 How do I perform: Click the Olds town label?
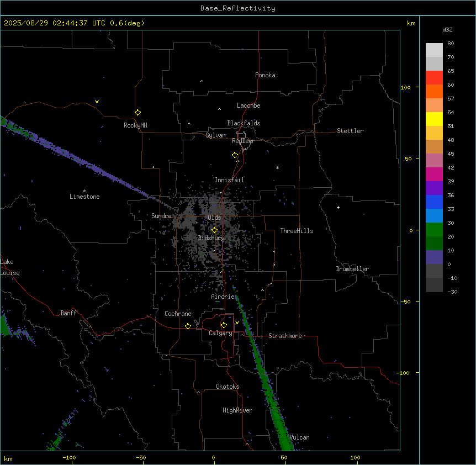pos(214,218)
